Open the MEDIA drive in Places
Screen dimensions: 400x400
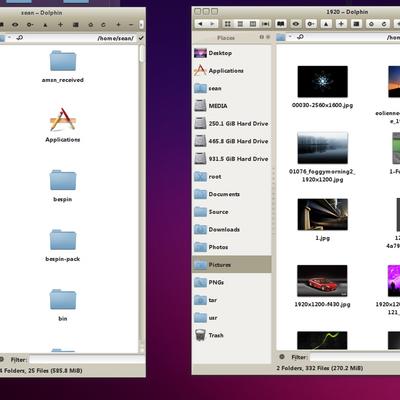click(232, 106)
